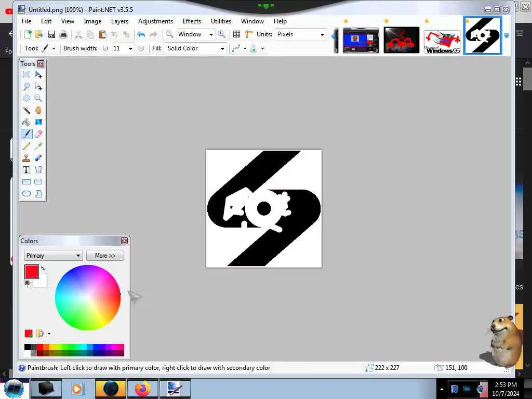Click the Paste toolbar icon
Viewport: 532px width, 399px height.
pyautogui.click(x=102, y=34)
